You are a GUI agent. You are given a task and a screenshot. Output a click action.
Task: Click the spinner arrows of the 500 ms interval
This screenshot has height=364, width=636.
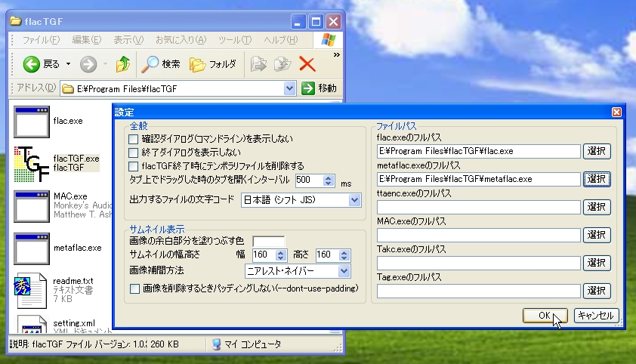click(329, 180)
